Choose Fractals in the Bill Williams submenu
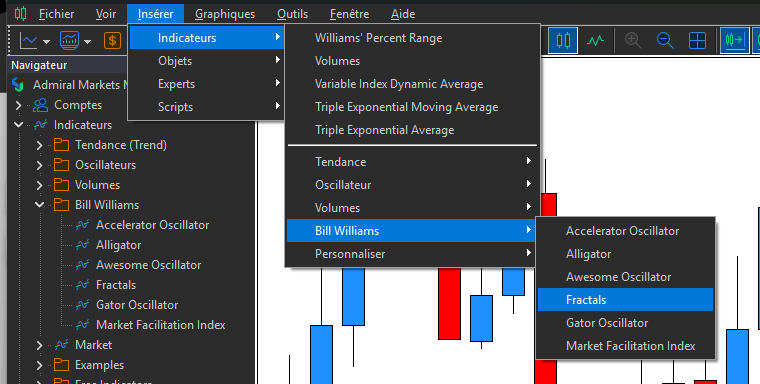 tap(625, 300)
